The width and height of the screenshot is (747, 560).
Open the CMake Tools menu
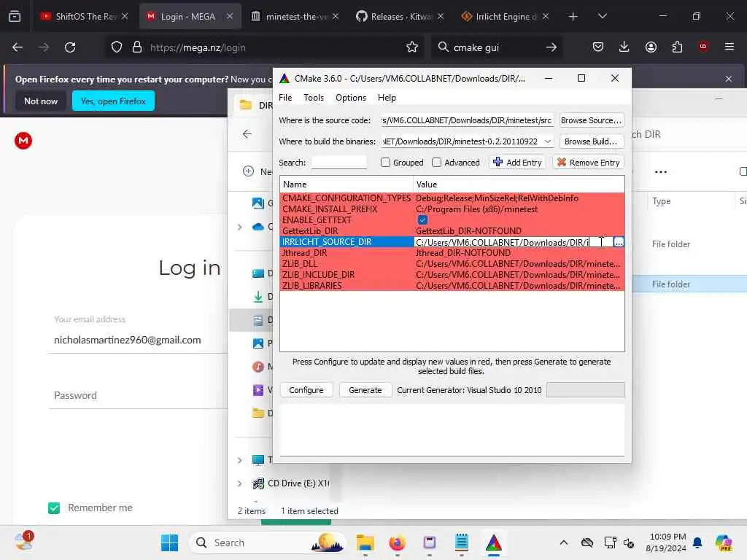pyautogui.click(x=314, y=98)
